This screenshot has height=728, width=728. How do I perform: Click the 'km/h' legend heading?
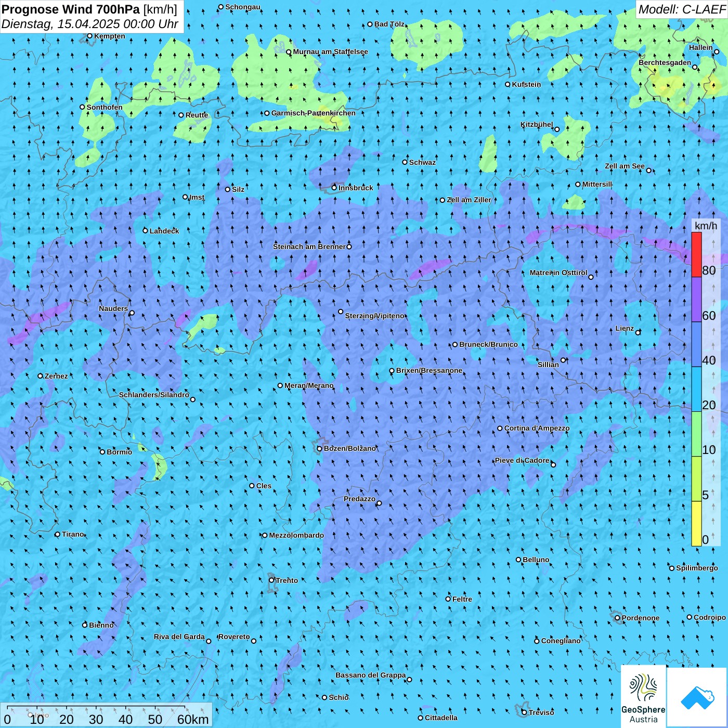click(x=706, y=225)
